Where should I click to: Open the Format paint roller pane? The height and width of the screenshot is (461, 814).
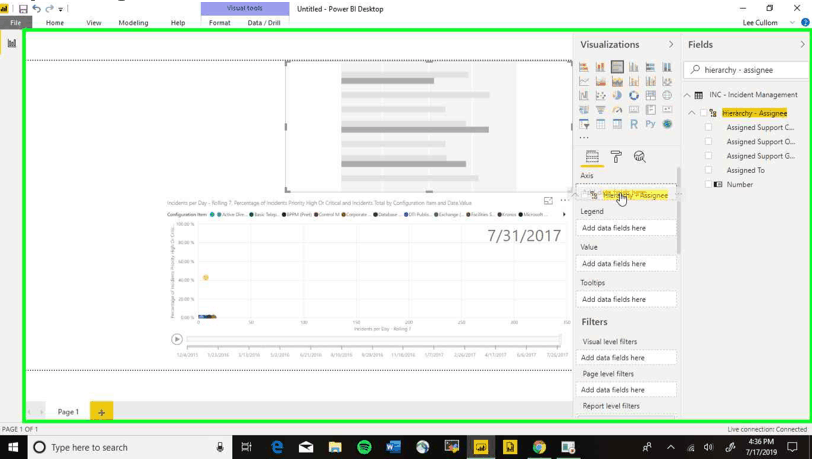(x=616, y=156)
